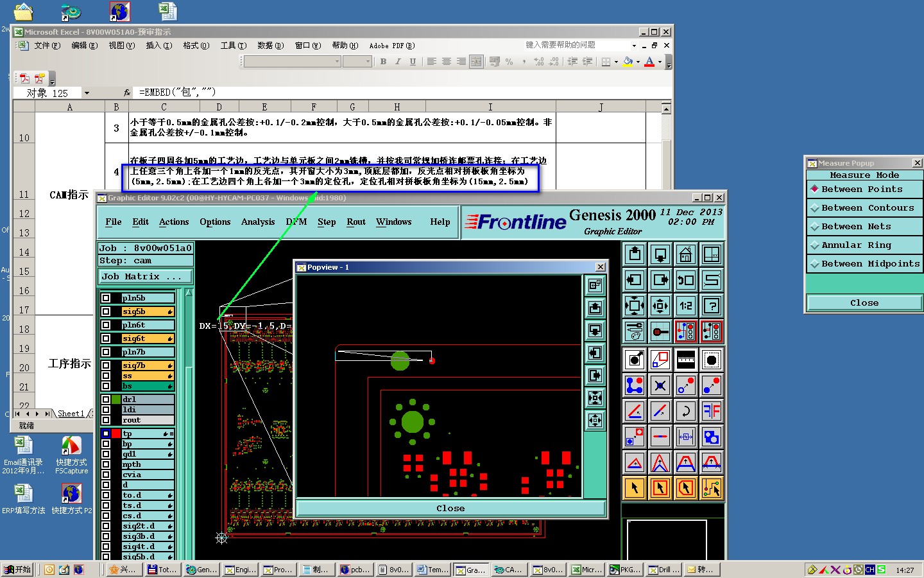
Task: Click the 1:2 zoom scale icon
Action: coord(686,306)
